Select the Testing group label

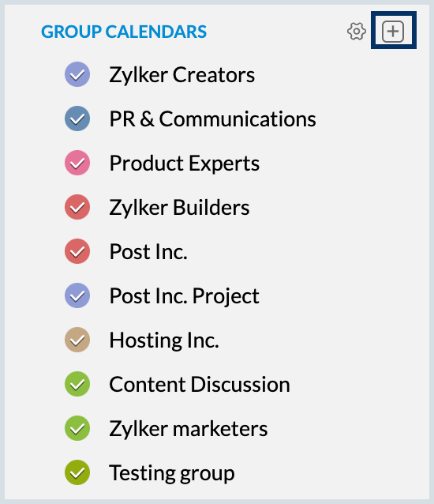[x=172, y=474]
